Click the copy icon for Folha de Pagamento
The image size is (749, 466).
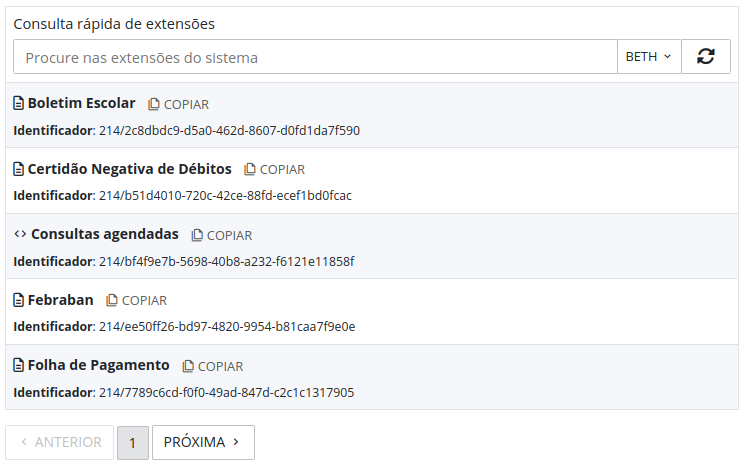point(188,366)
